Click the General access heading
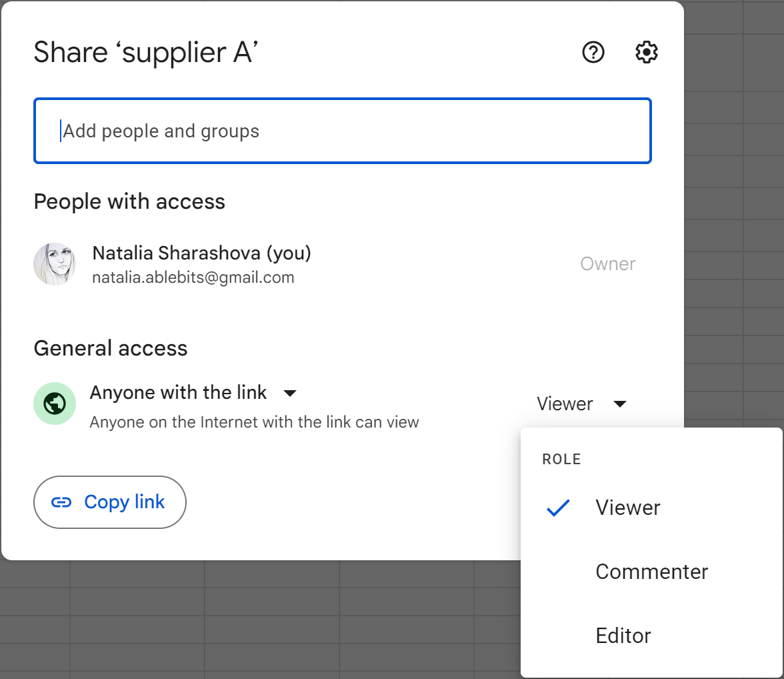 [x=111, y=348]
